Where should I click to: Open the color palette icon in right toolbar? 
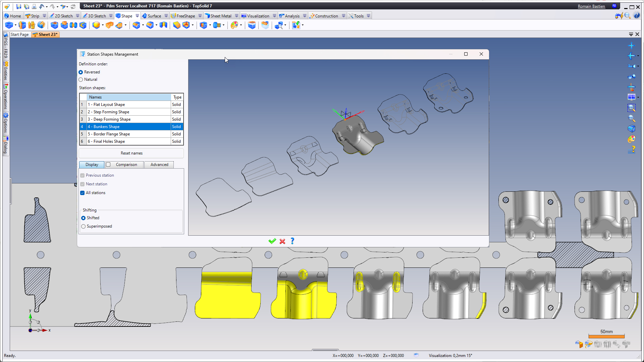tap(631, 139)
